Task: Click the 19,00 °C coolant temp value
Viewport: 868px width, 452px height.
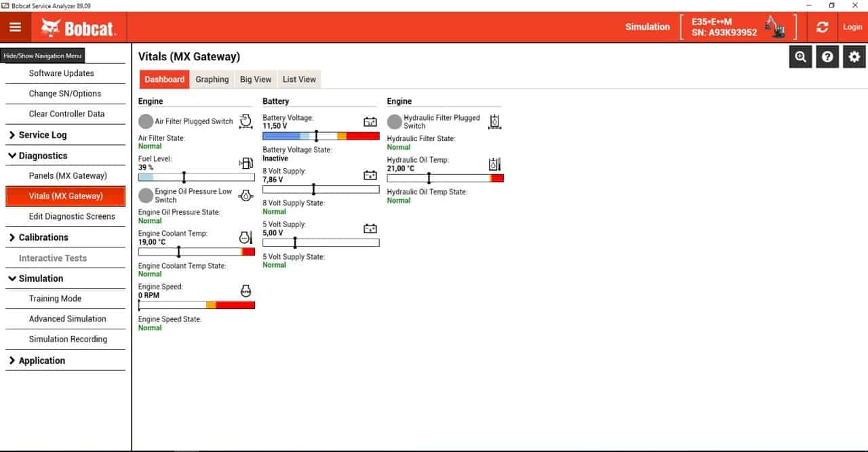Action: (152, 242)
